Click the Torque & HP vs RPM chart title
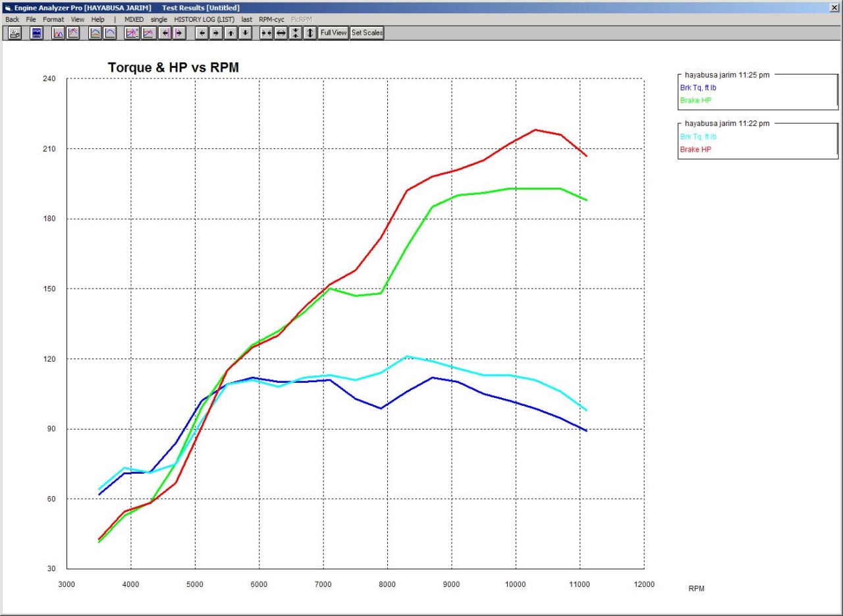Viewport: 843px width, 616px height. pyautogui.click(x=173, y=68)
